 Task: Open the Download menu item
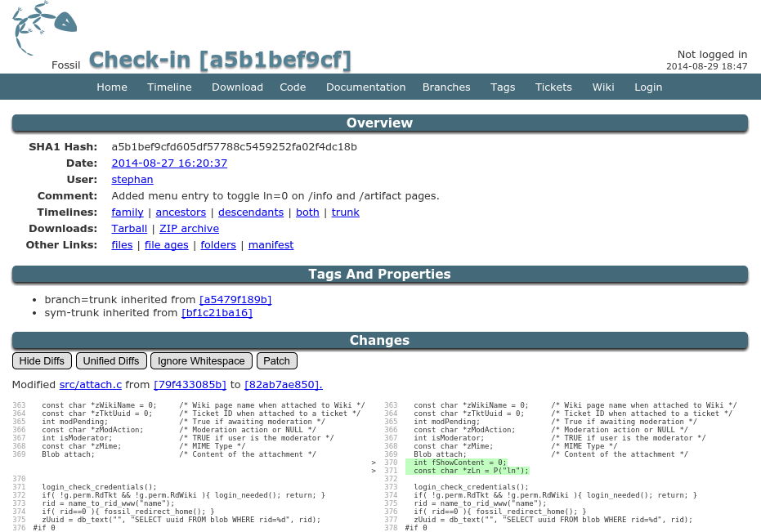[237, 87]
